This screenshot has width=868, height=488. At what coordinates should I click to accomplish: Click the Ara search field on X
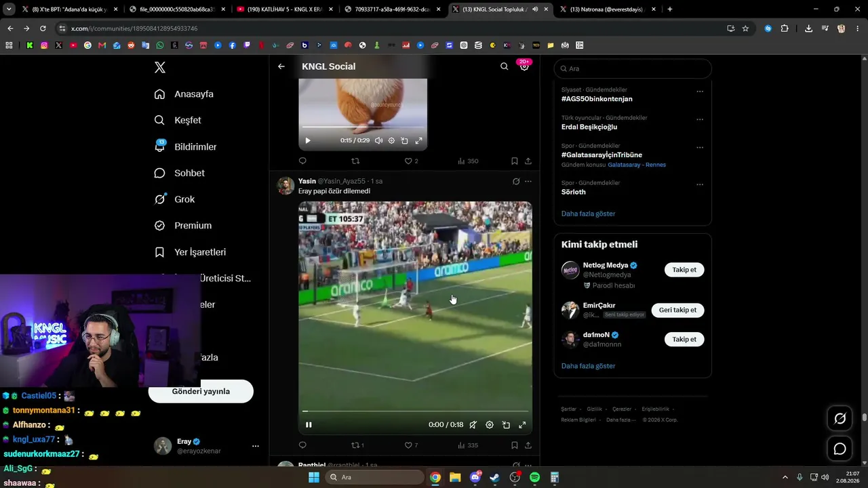(x=633, y=68)
